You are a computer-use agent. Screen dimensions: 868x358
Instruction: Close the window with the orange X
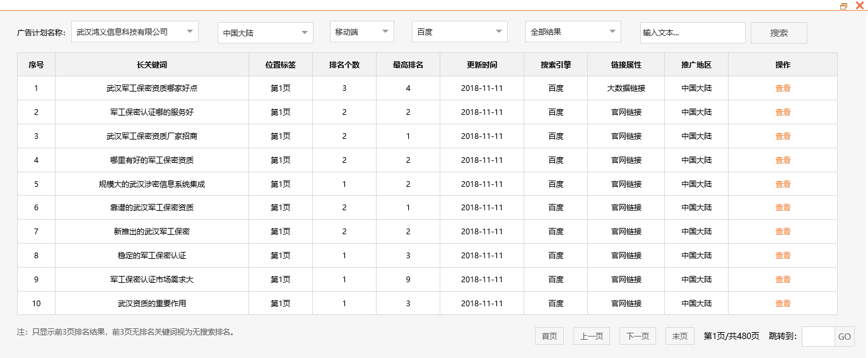pos(859,6)
